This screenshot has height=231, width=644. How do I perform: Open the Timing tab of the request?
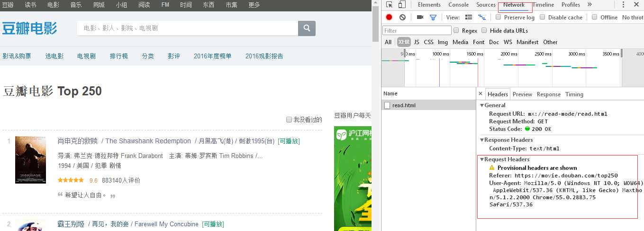(574, 94)
